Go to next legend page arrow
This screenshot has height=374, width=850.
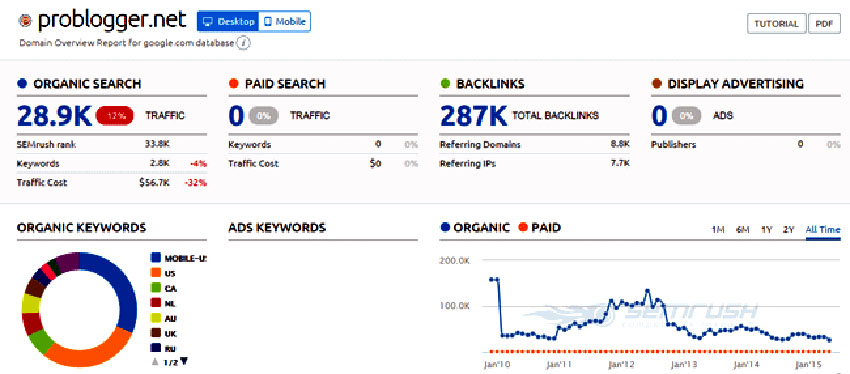coord(184,362)
